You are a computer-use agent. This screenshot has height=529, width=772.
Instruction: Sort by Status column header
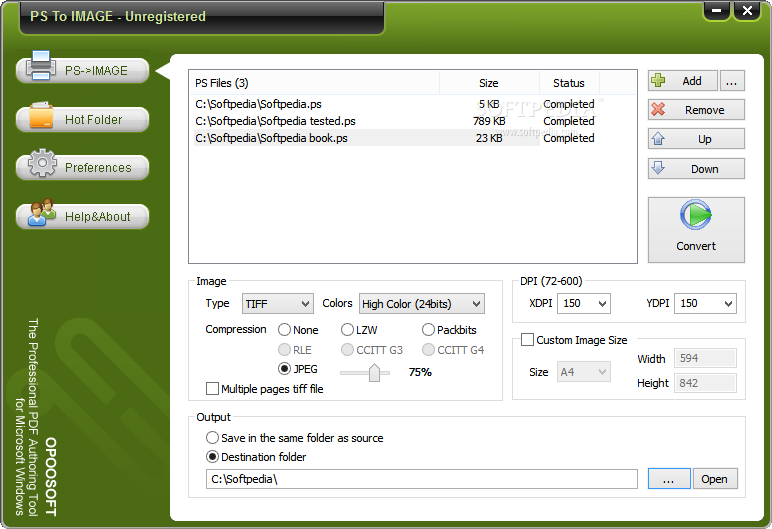(x=569, y=83)
